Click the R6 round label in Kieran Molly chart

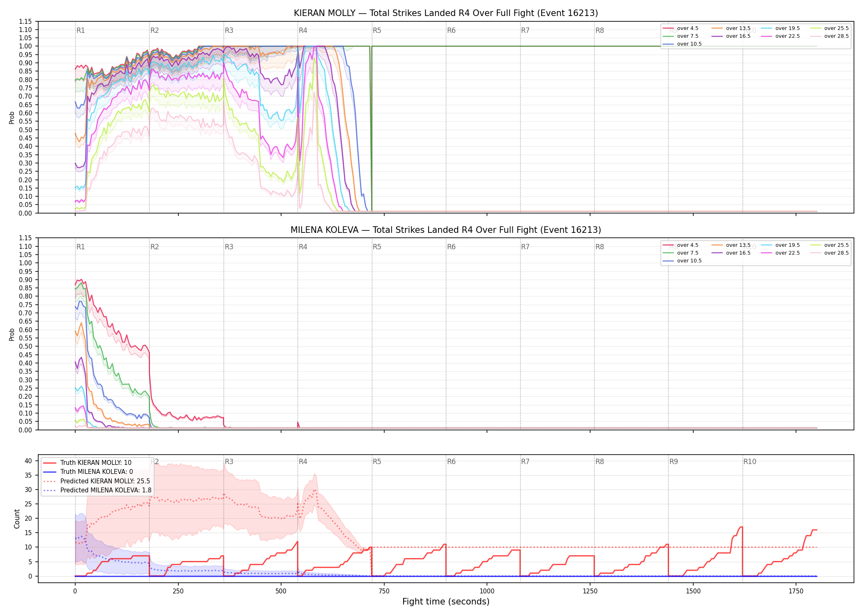tap(451, 30)
